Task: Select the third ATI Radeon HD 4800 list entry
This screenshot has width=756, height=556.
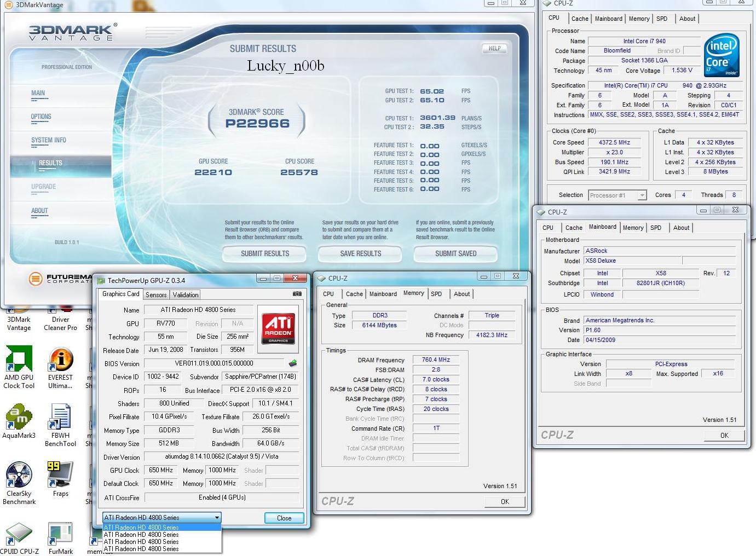Action: click(x=162, y=541)
